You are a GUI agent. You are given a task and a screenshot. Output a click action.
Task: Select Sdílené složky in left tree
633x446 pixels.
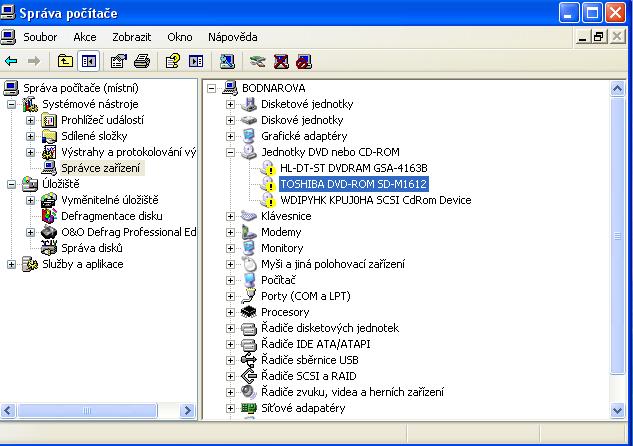pyautogui.click(x=94, y=136)
